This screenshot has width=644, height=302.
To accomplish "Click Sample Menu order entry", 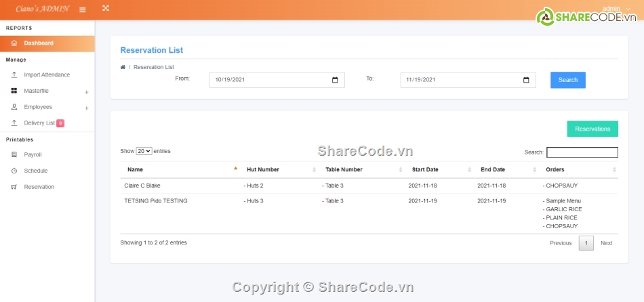I will (x=562, y=200).
